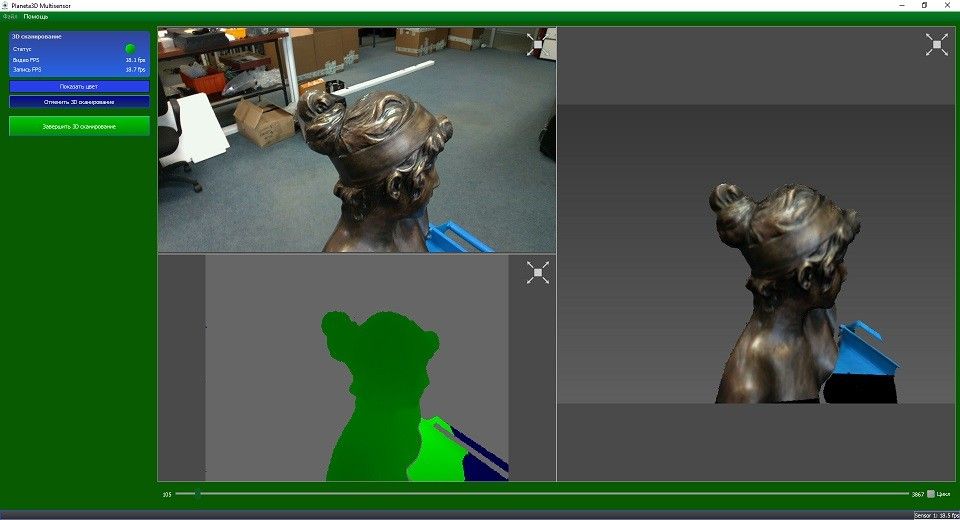Click the Запись FPS readout value
This screenshot has width=960, height=520.
pyautogui.click(x=135, y=70)
